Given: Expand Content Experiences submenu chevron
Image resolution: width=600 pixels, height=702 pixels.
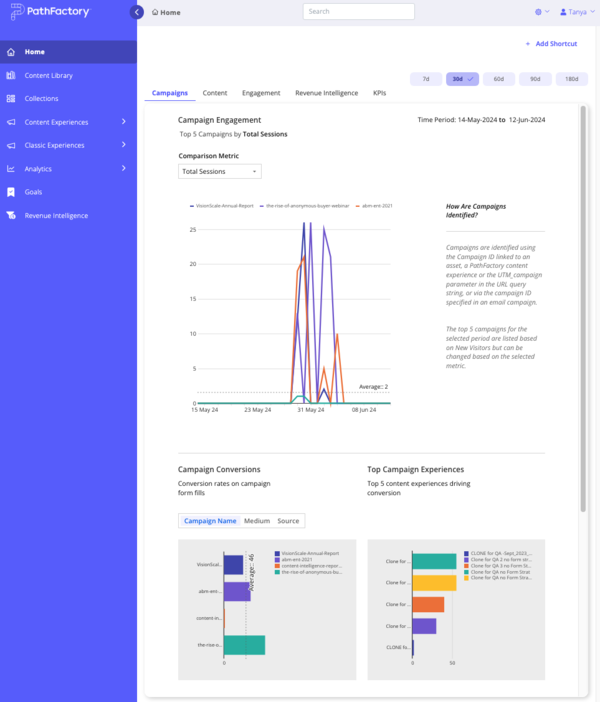Looking at the screenshot, I should tap(124, 121).
